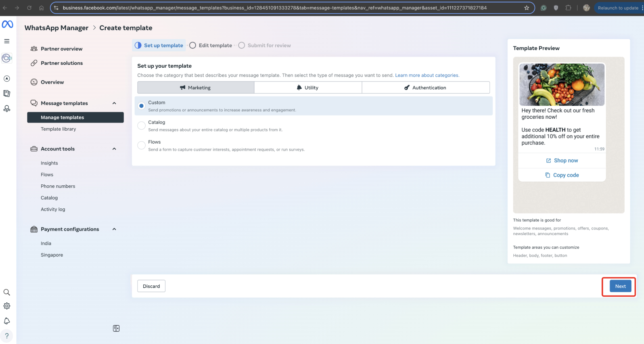This screenshot has width=644, height=344.
Task: Switch to the Marketing category tab
Action: click(196, 87)
